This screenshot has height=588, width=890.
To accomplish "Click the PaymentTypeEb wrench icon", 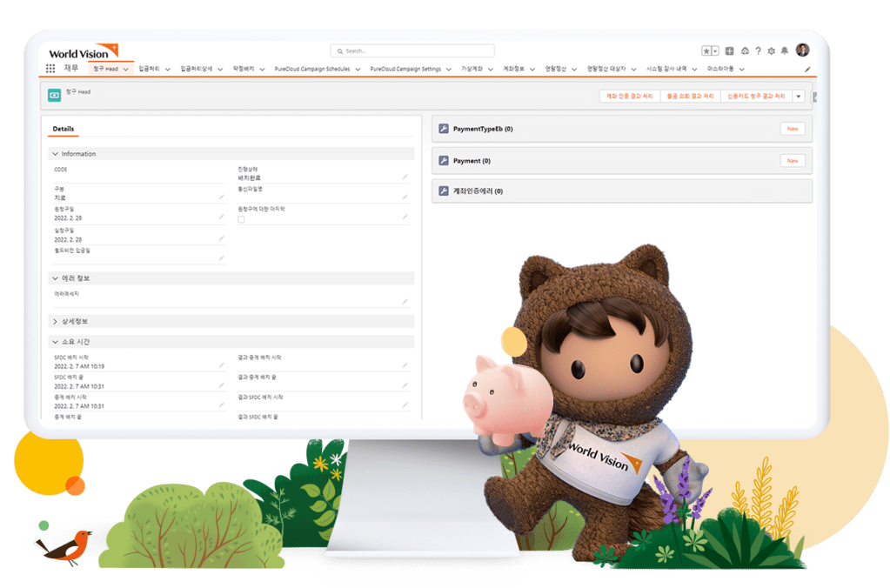I will (x=444, y=129).
